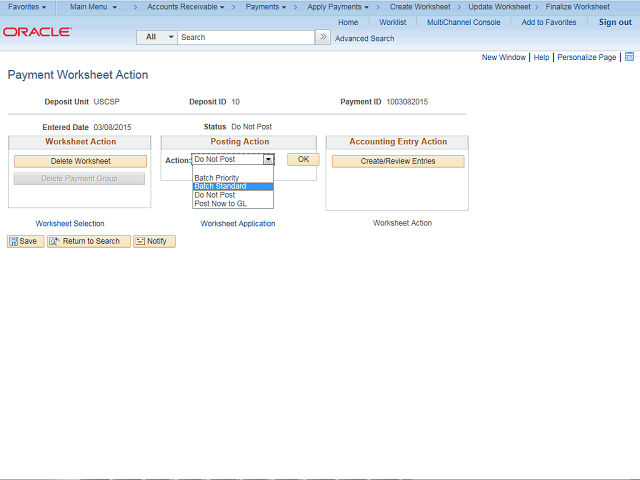Click in the Search input field
Viewport: 640px width, 480px height.
246,37
